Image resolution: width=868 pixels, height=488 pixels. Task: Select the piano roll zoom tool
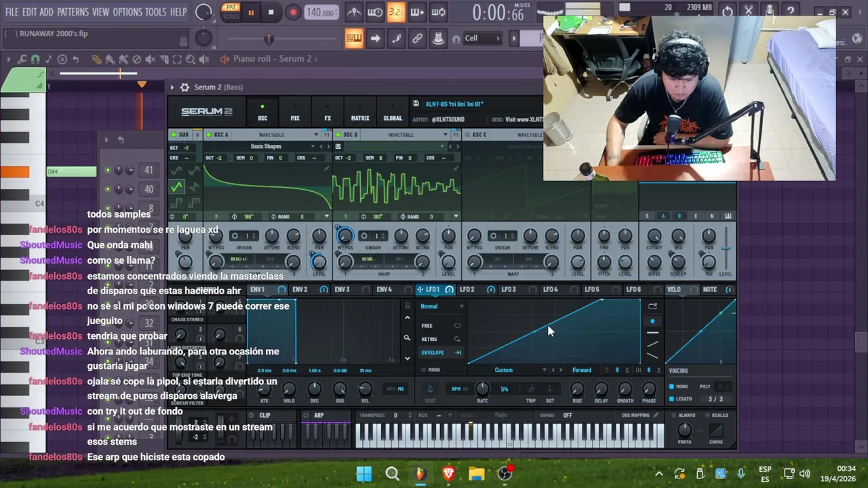click(191, 59)
